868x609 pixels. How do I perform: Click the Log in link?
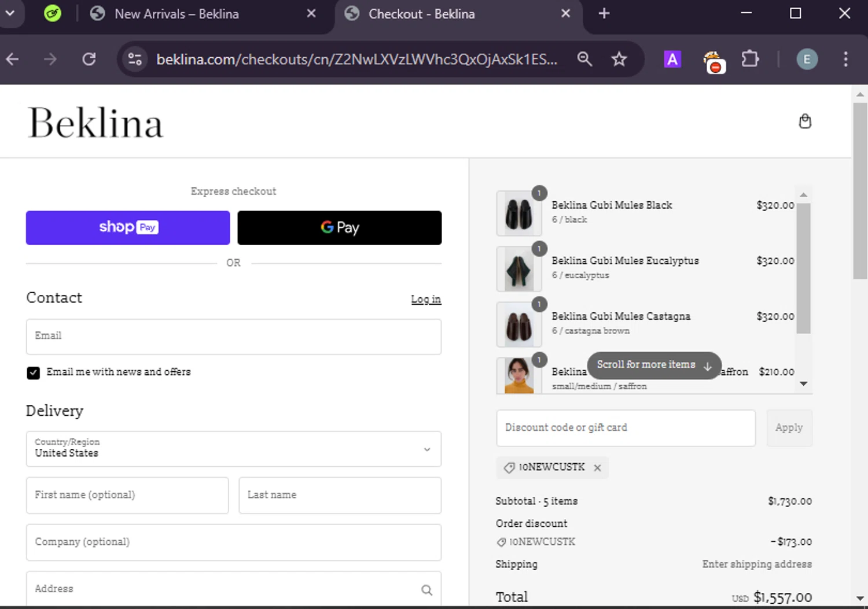click(x=426, y=299)
